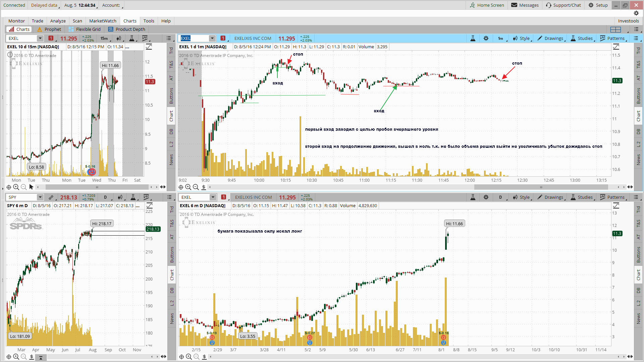This screenshot has height=362, width=644.
Task: Click the dollar price-scale icon in bottom-left SPY chart
Action: [32, 357]
